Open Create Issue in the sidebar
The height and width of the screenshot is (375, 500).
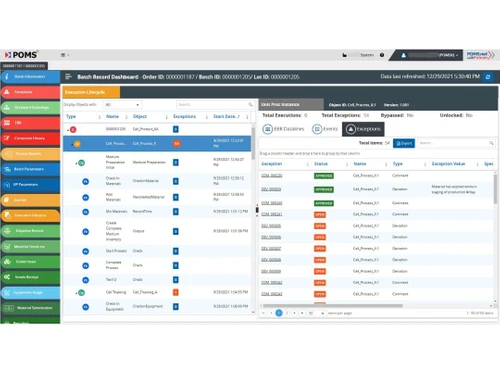tap(30, 262)
